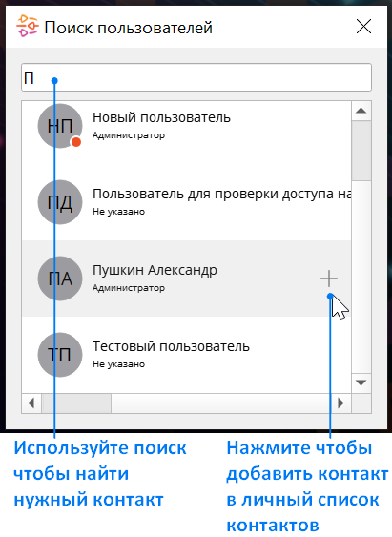Select the Новый пользователь entry
The width and height of the screenshot is (392, 537).
click(187, 126)
